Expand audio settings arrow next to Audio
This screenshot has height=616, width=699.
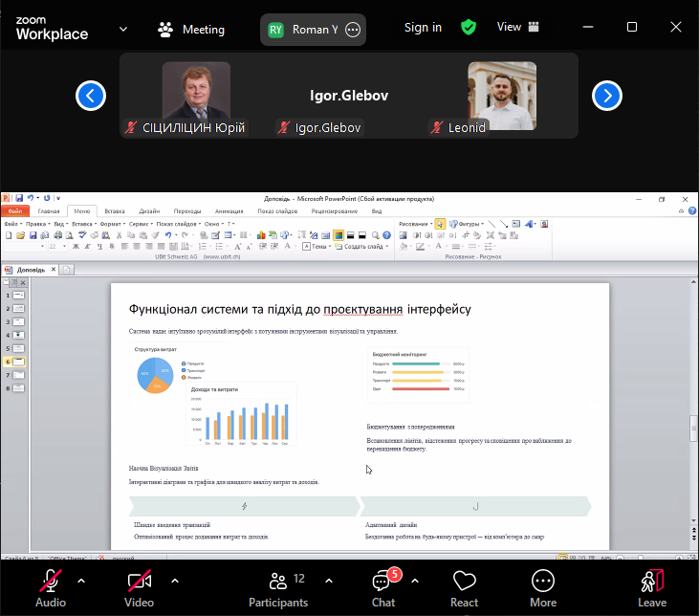pyautogui.click(x=81, y=580)
